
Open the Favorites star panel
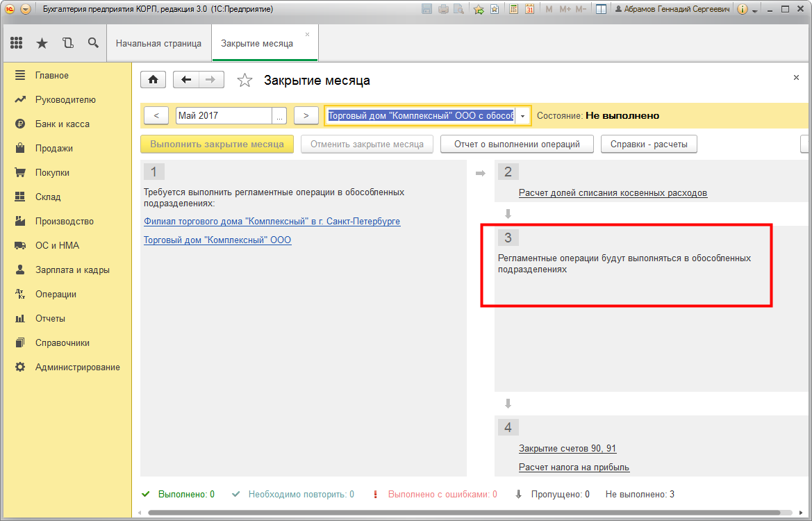click(42, 43)
